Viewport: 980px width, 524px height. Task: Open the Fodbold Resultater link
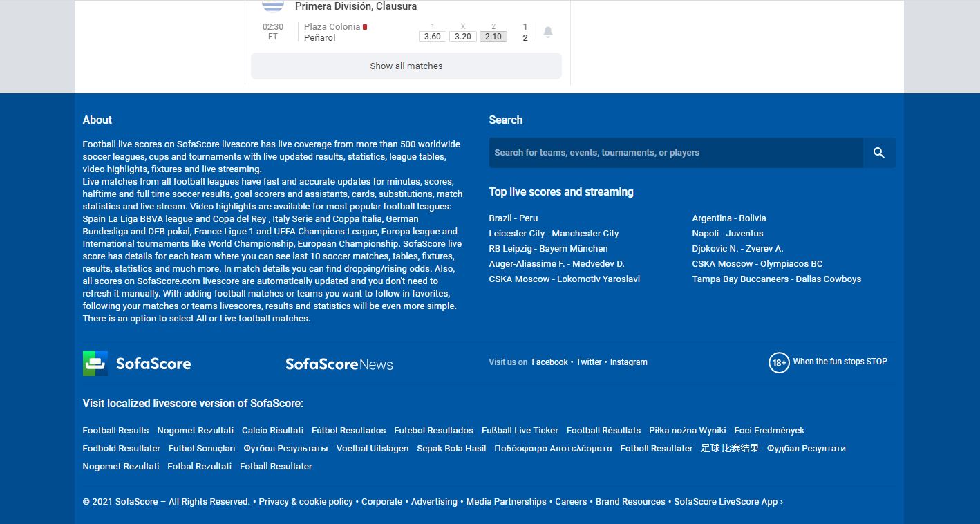(x=121, y=449)
